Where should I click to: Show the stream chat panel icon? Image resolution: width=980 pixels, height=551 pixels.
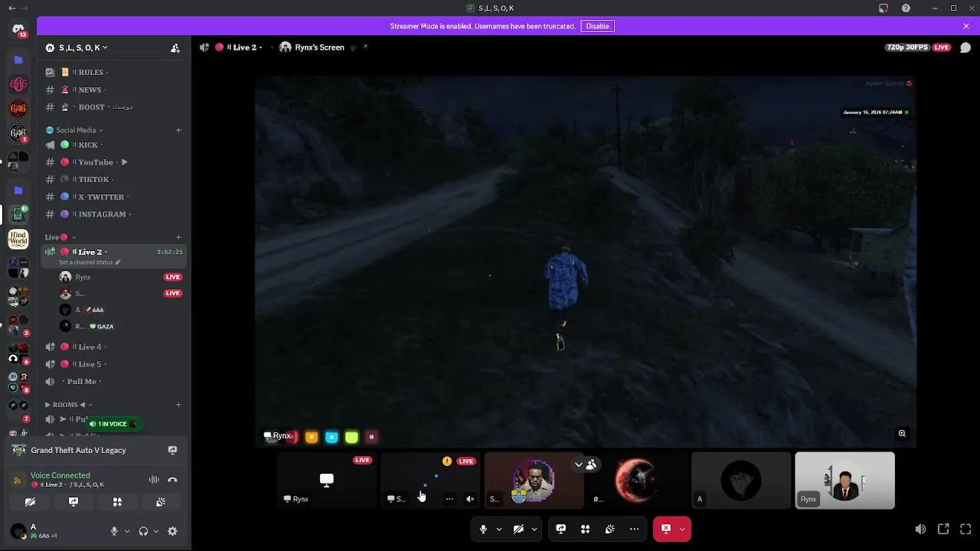click(x=965, y=47)
